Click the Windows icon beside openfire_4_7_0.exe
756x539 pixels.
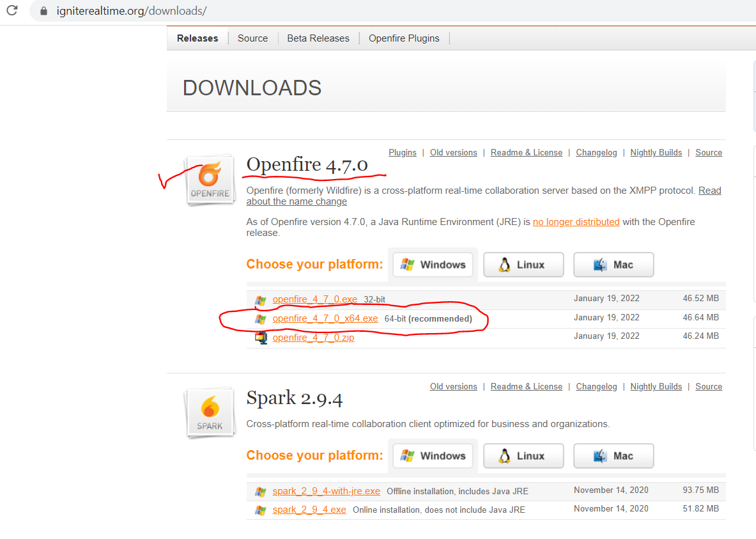pos(261,300)
